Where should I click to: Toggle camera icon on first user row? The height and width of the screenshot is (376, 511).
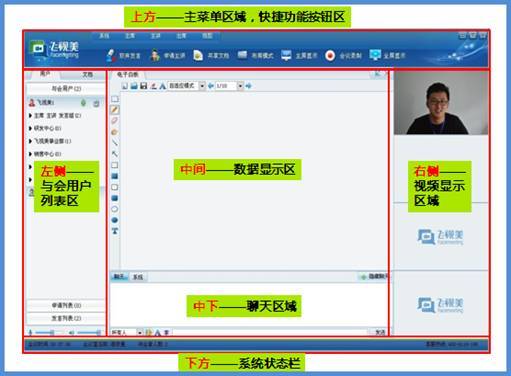tap(96, 103)
